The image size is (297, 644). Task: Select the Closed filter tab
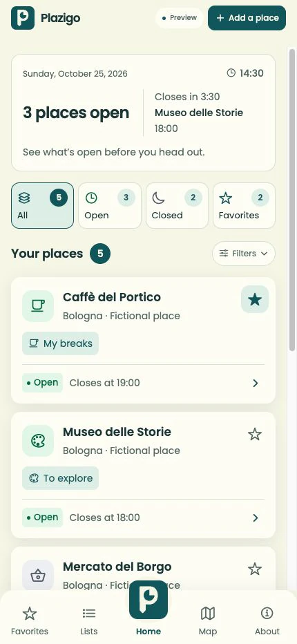pos(177,205)
